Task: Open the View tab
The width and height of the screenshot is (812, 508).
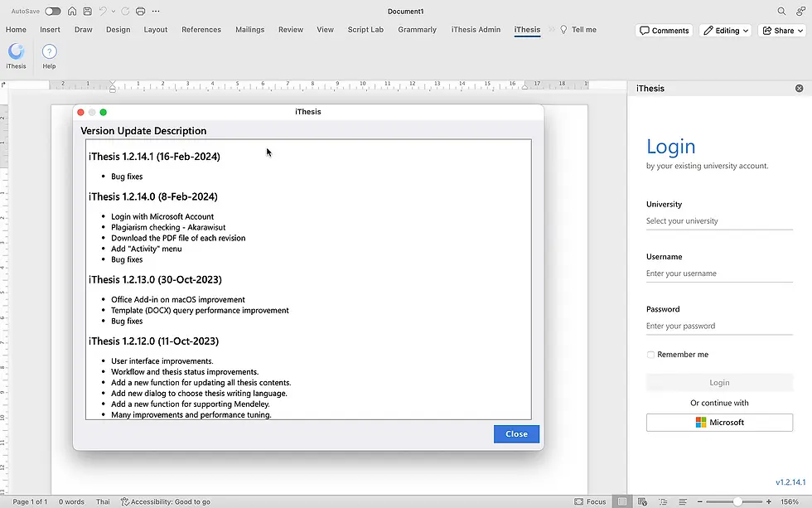Action: point(325,30)
